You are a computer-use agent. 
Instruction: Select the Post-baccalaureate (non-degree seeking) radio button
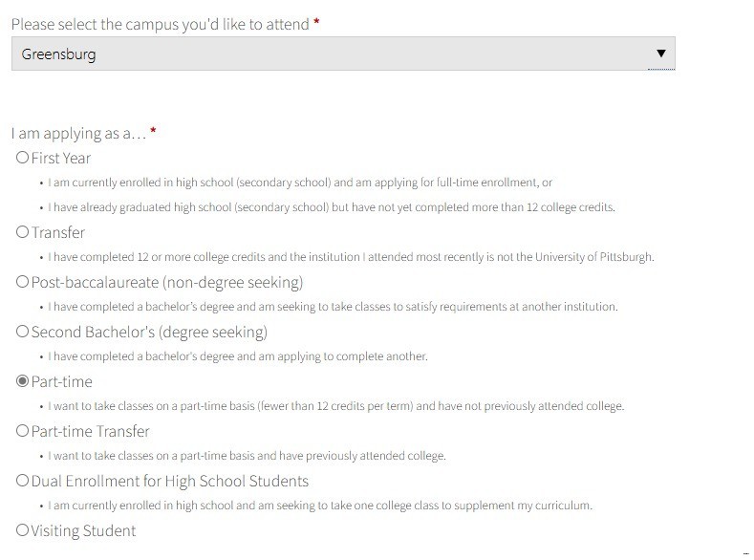(22, 282)
